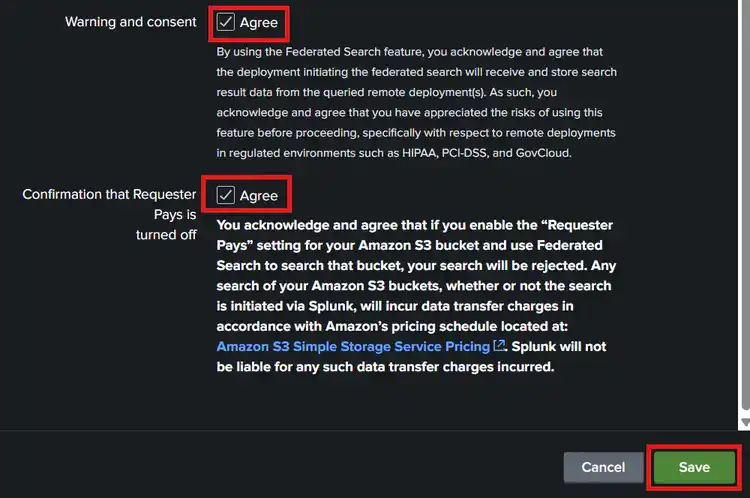Cancel the dialog with the Cancel button
This screenshot has width=750, height=498.
(x=603, y=467)
